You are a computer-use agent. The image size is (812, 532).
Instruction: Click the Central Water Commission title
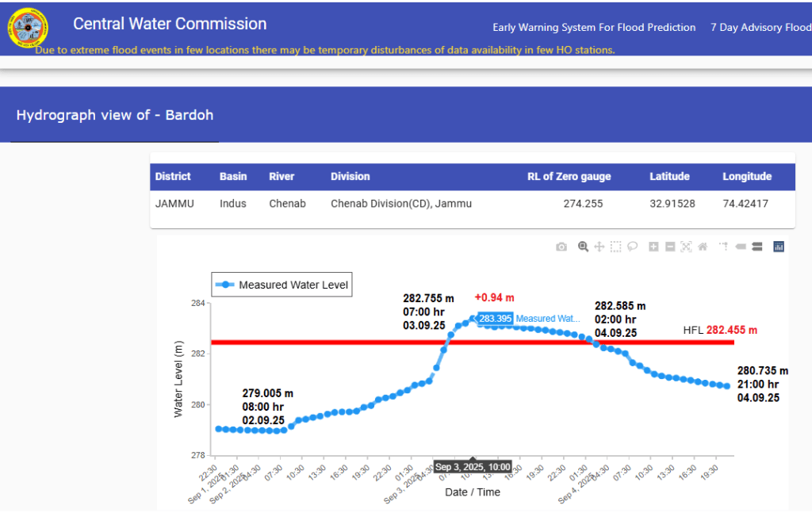point(170,24)
